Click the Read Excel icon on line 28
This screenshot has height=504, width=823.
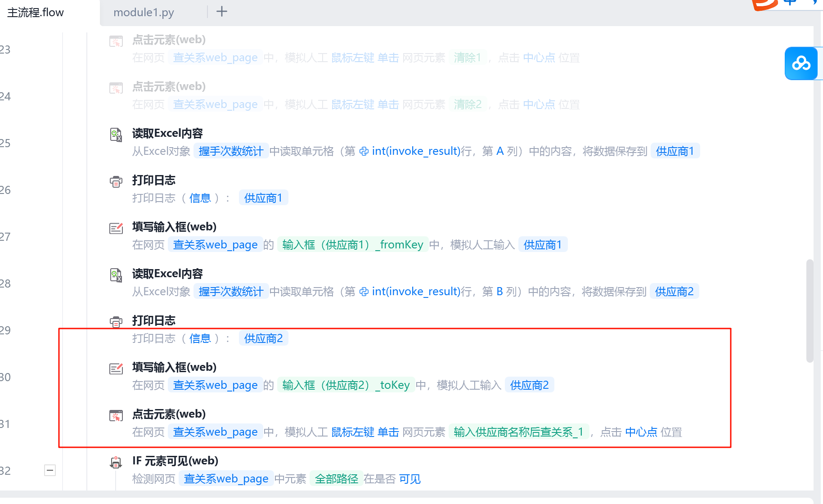[x=116, y=275]
